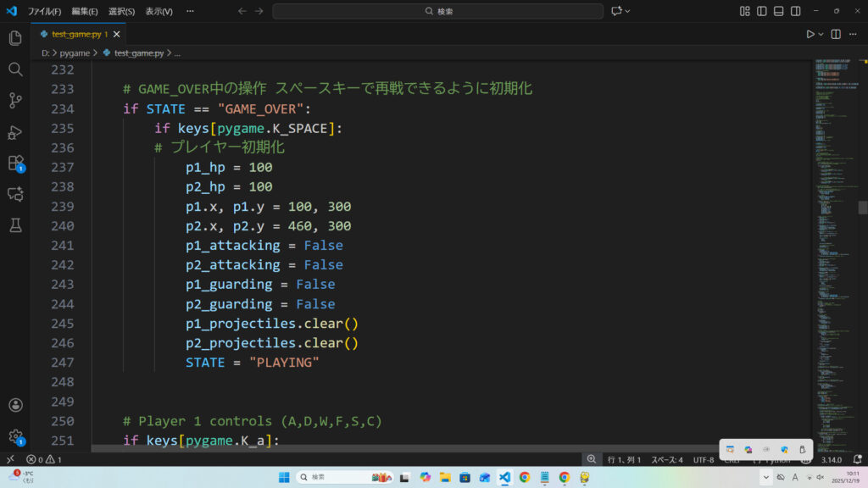Click the 検索 command center search box
Image resolution: width=868 pixels, height=488 pixels.
[438, 11]
